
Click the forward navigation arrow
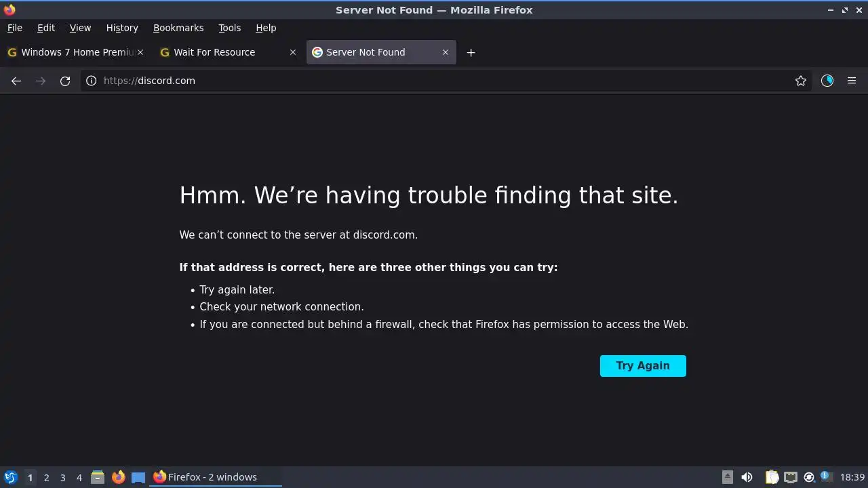(x=41, y=81)
